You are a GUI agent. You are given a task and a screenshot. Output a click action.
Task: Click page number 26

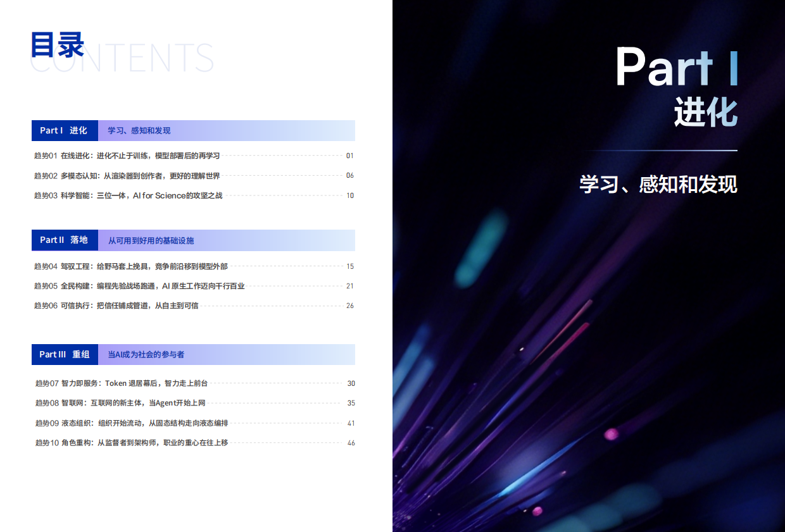click(350, 306)
